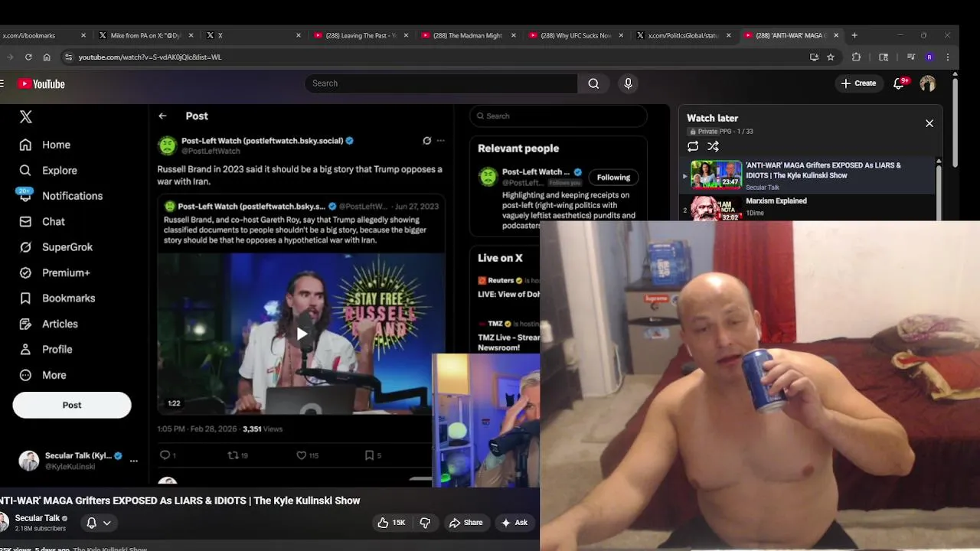Click the TMZ Live stream entry

(508, 335)
